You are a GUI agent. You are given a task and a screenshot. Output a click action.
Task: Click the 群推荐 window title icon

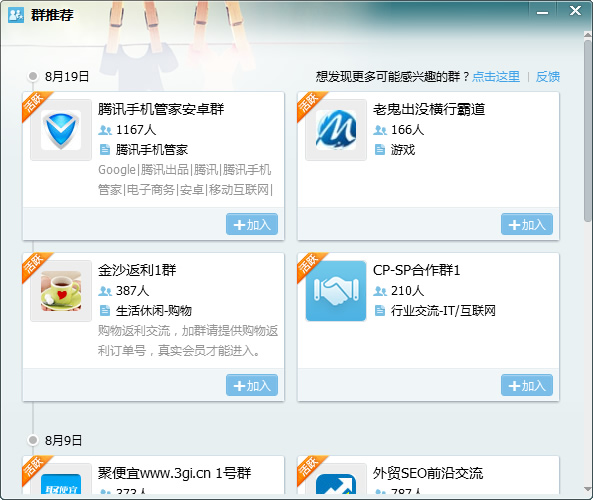(16, 15)
